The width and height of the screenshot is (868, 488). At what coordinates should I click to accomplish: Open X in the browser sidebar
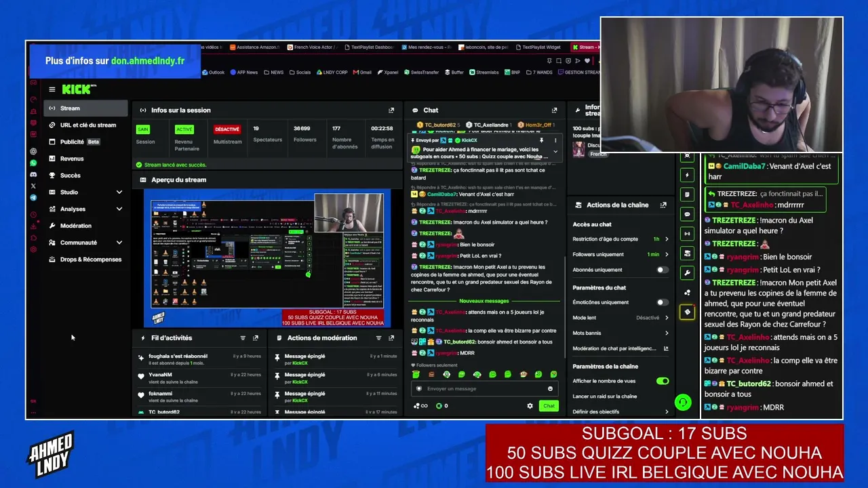click(x=33, y=186)
